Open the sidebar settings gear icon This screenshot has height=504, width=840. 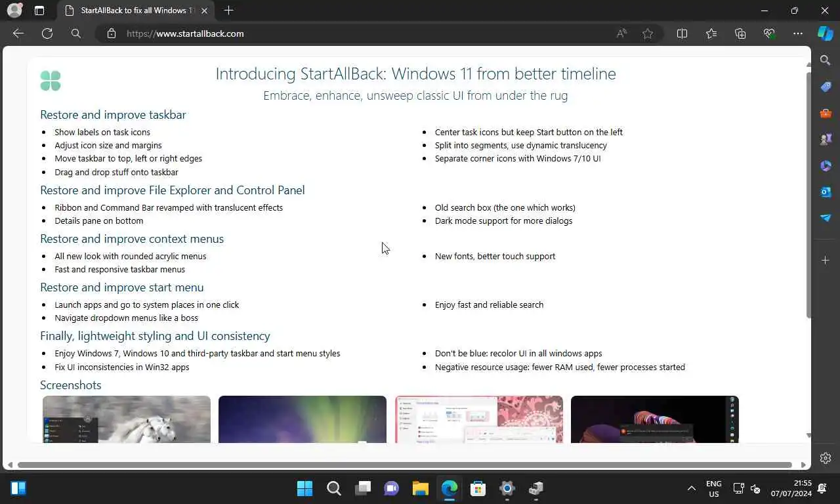[x=826, y=458]
